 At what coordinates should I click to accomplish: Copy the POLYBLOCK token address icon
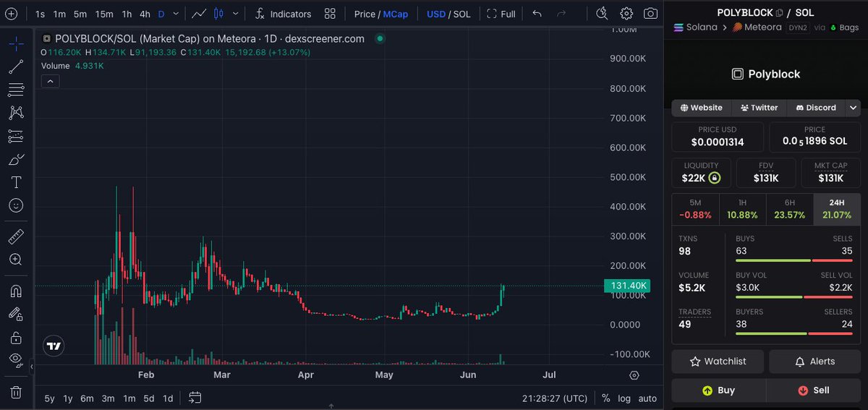pyautogui.click(x=779, y=13)
